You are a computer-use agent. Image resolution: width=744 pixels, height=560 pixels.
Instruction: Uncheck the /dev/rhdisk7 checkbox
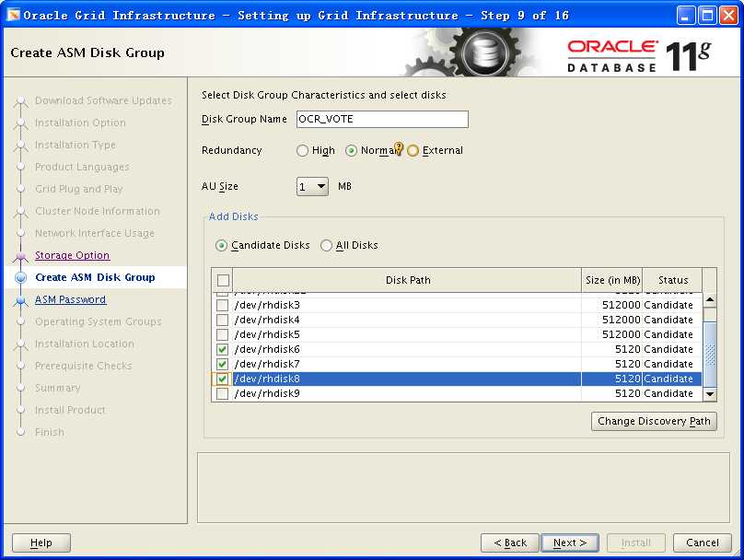[222, 364]
